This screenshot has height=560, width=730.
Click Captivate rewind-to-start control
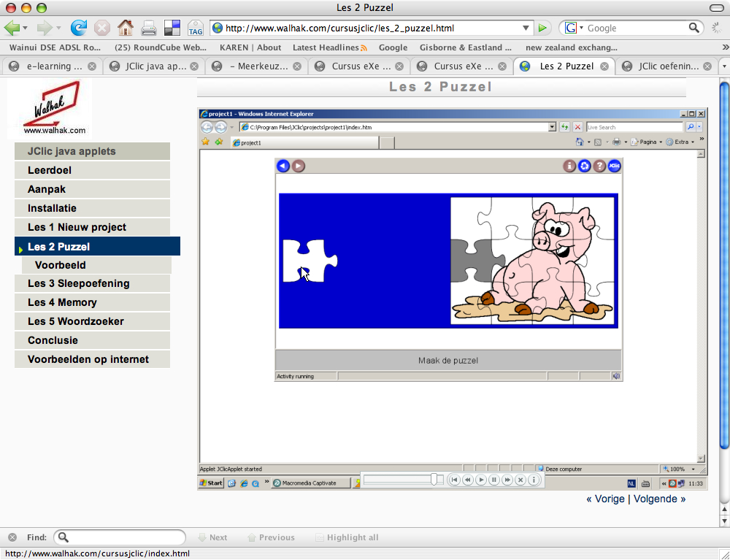pos(455,480)
